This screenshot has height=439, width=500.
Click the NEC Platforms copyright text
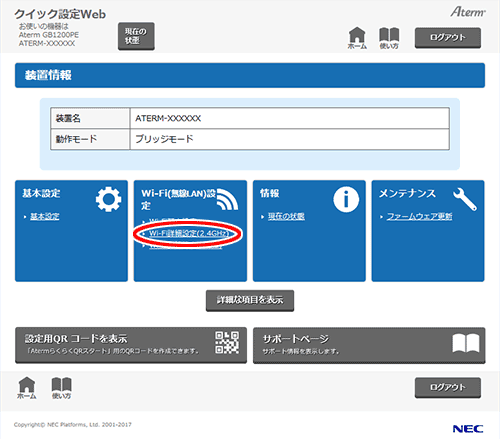(73, 425)
